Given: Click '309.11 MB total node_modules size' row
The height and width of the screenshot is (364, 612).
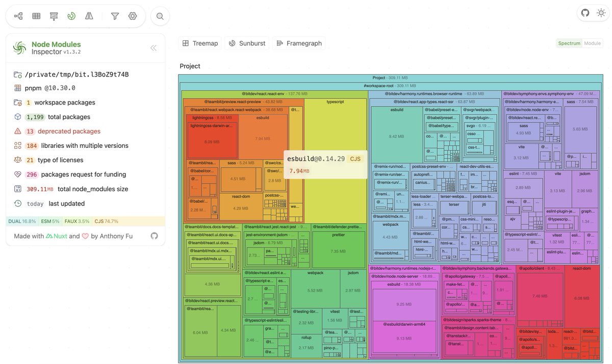Looking at the screenshot, I should tap(85, 189).
